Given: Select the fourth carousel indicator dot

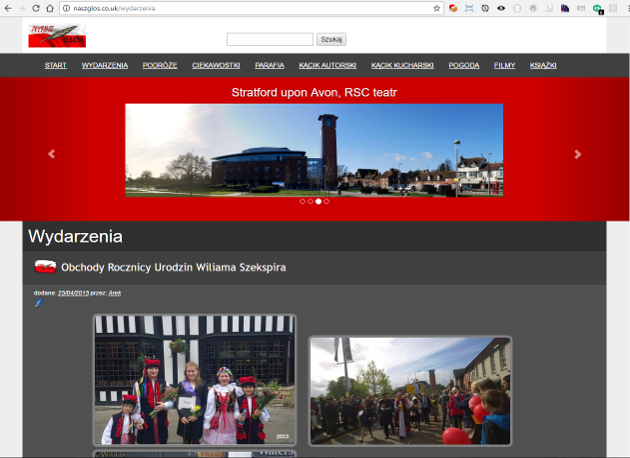Looking at the screenshot, I should pyautogui.click(x=326, y=201).
